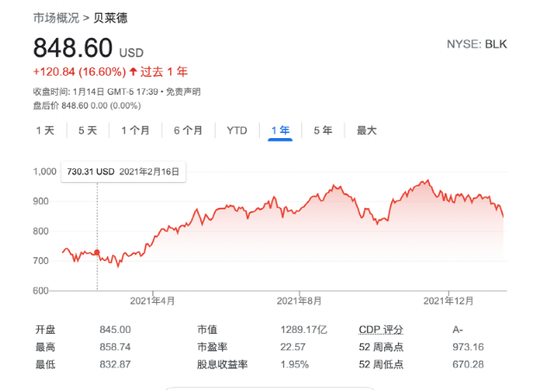Click the 市值 label

(x=207, y=330)
